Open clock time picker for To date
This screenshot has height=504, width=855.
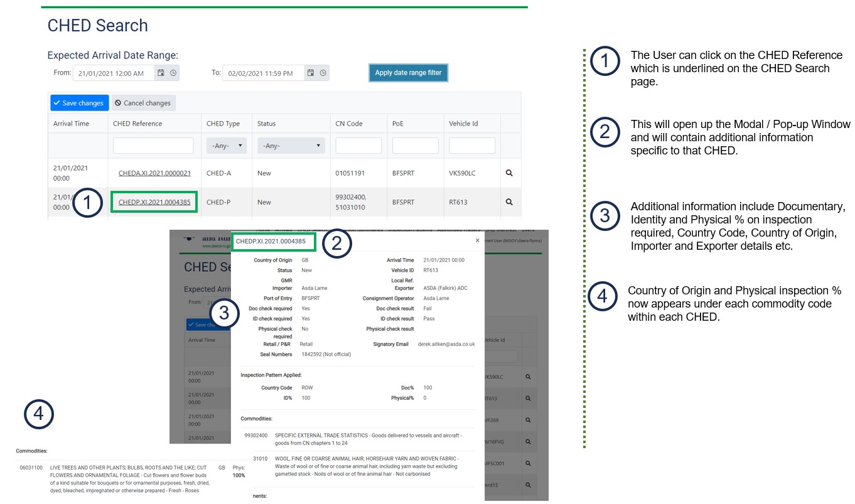(x=323, y=73)
